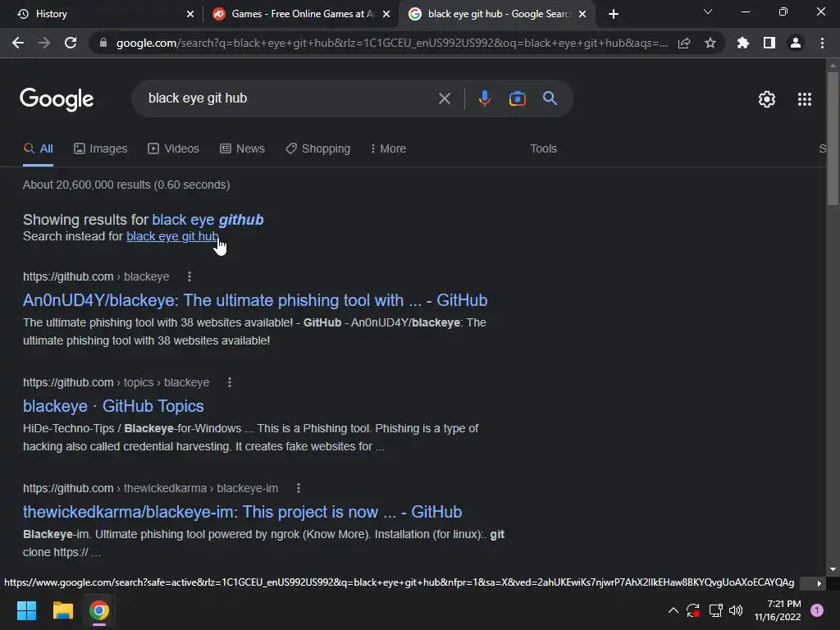
Task: Open thewickedkarma/blackeye-im GitHub result
Action: pyautogui.click(x=242, y=512)
